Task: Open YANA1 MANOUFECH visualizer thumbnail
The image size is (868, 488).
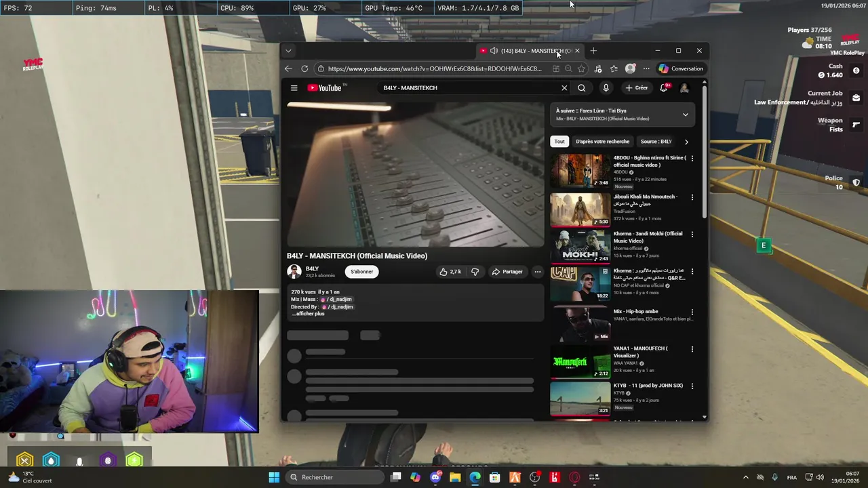Action: [x=580, y=361]
